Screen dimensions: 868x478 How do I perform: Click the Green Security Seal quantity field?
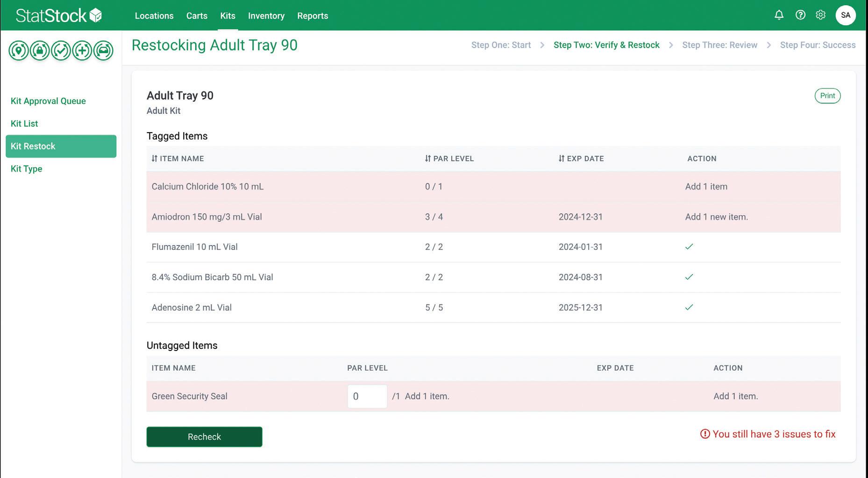pyautogui.click(x=367, y=396)
